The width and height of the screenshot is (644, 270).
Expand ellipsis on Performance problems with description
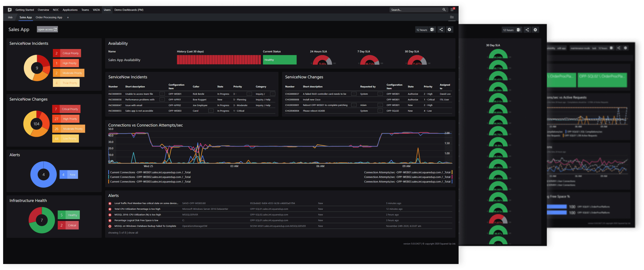[162, 100]
